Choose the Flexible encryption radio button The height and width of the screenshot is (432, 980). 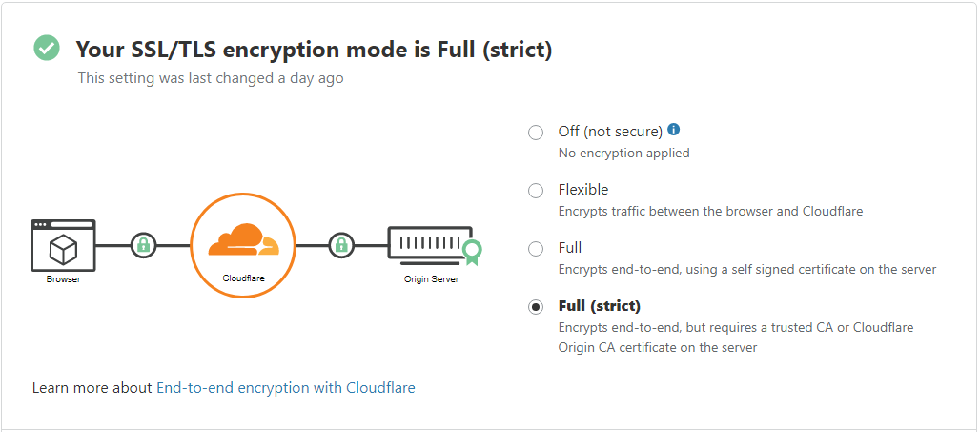[x=536, y=191]
